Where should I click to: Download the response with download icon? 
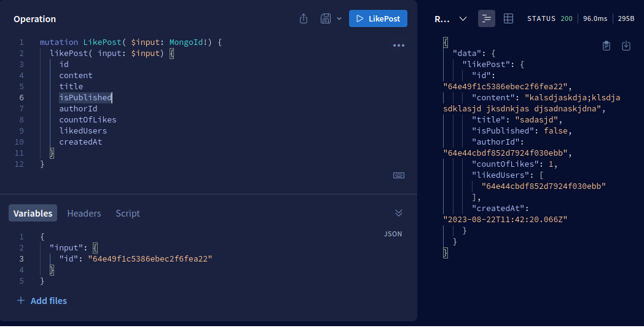point(626,46)
